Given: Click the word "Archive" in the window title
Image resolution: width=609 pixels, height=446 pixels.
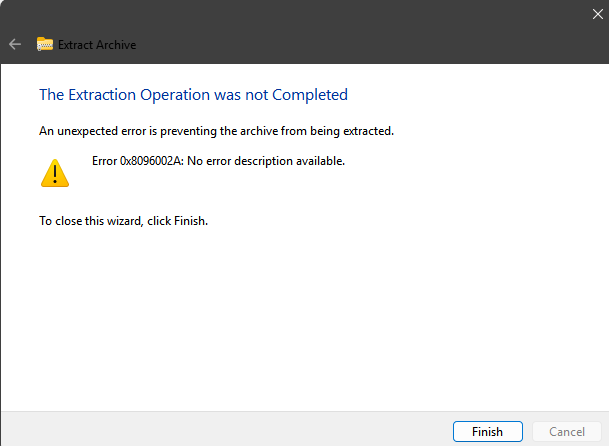Looking at the screenshot, I should click(x=115, y=45).
